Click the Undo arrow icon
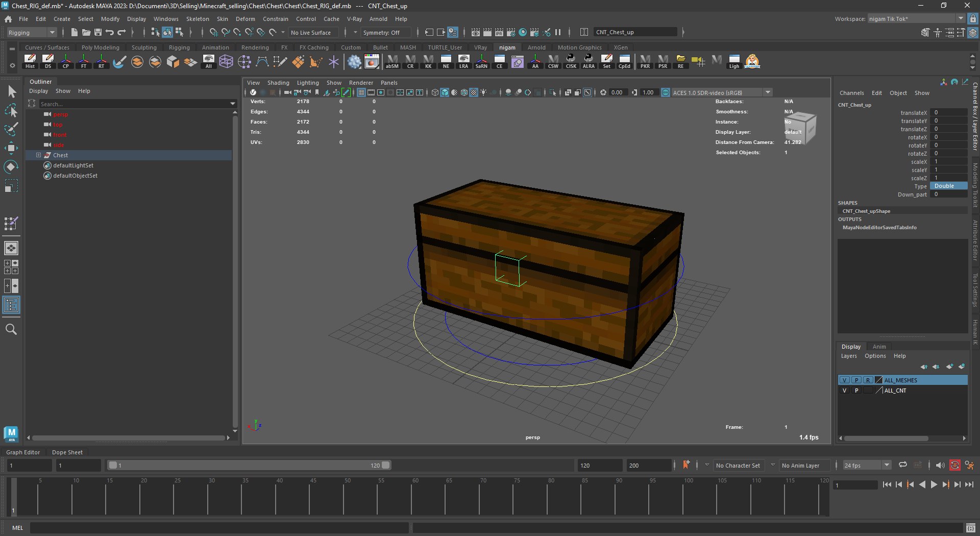 click(110, 32)
